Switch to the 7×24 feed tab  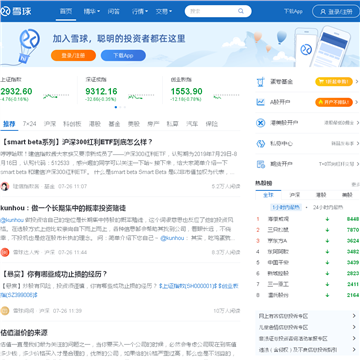pos(29,124)
